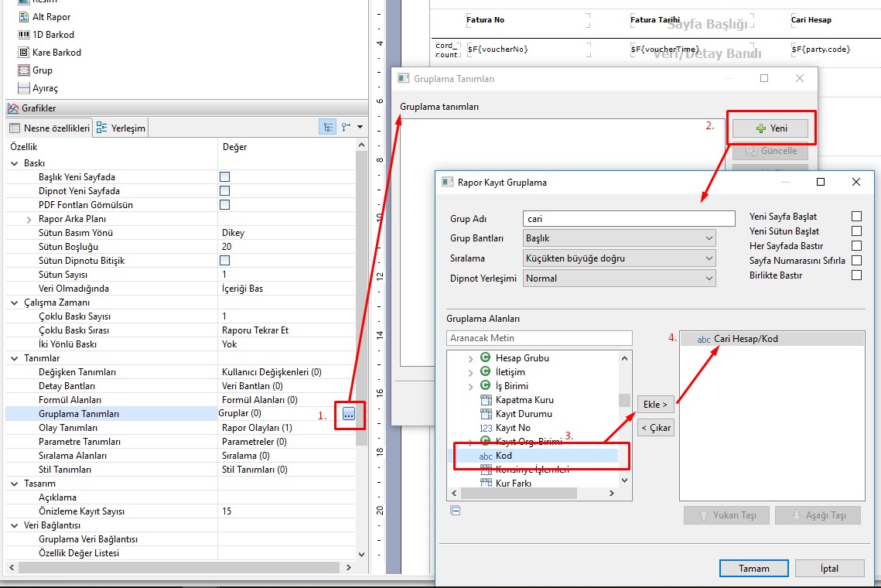Choose the Ayıraç separator tool
Image resolution: width=881 pixels, height=588 pixels.
[x=44, y=88]
